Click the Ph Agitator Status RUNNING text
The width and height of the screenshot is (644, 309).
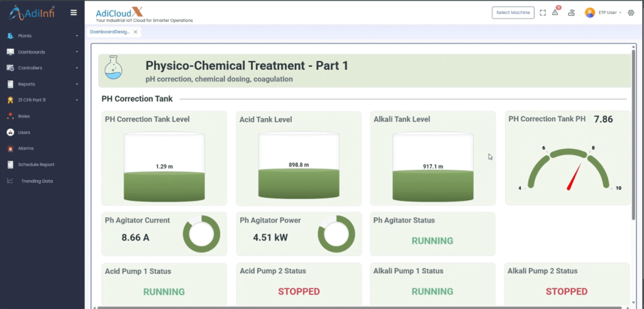(433, 241)
